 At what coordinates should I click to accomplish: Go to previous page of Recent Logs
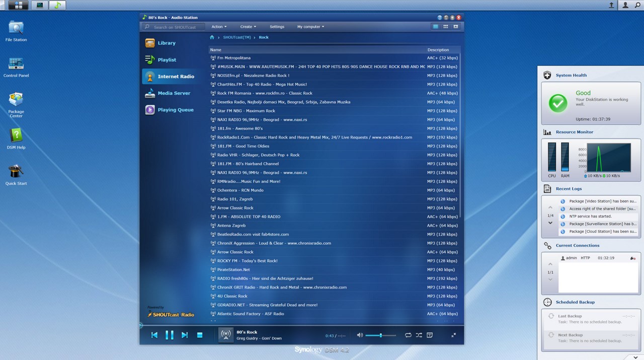(x=550, y=208)
